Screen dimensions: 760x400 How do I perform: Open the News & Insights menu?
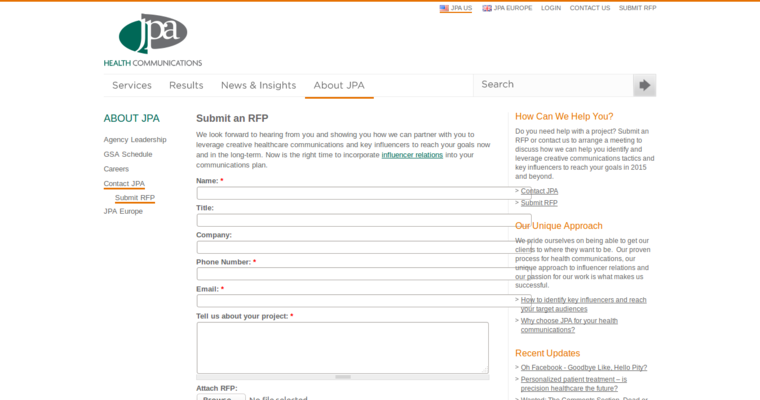pyautogui.click(x=258, y=85)
